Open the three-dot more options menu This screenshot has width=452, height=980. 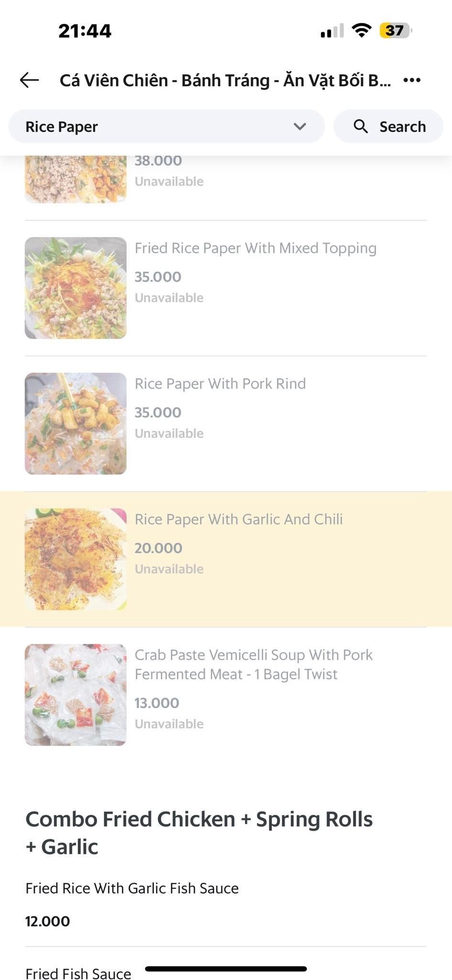point(412,80)
